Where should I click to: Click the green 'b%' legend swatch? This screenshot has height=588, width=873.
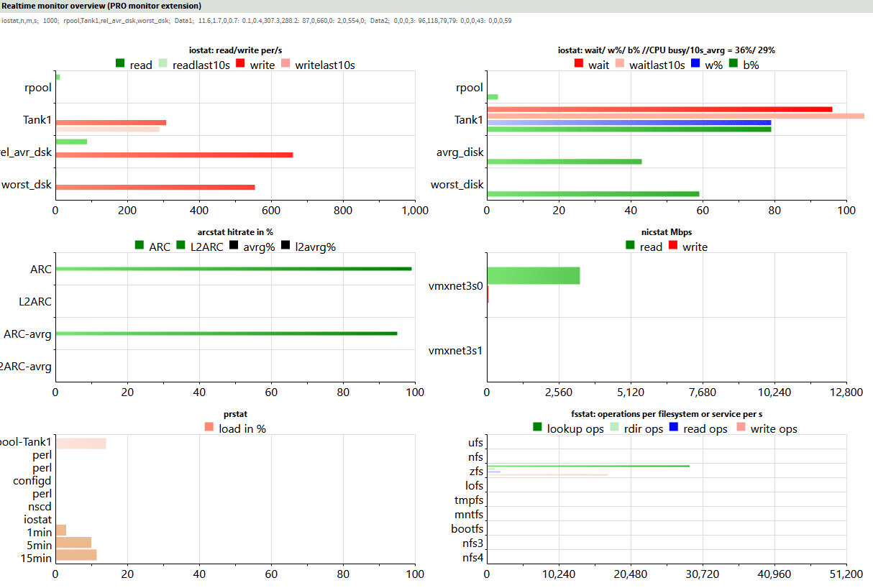coord(733,64)
